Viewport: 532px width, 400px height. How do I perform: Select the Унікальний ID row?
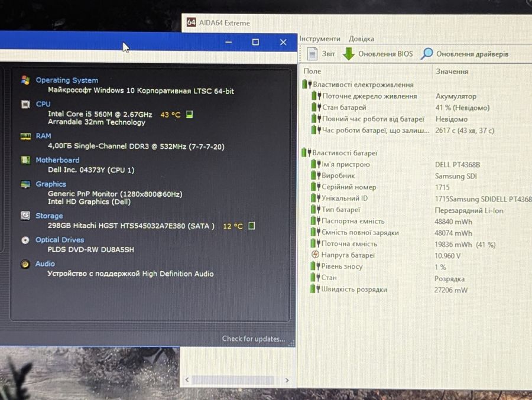point(421,198)
